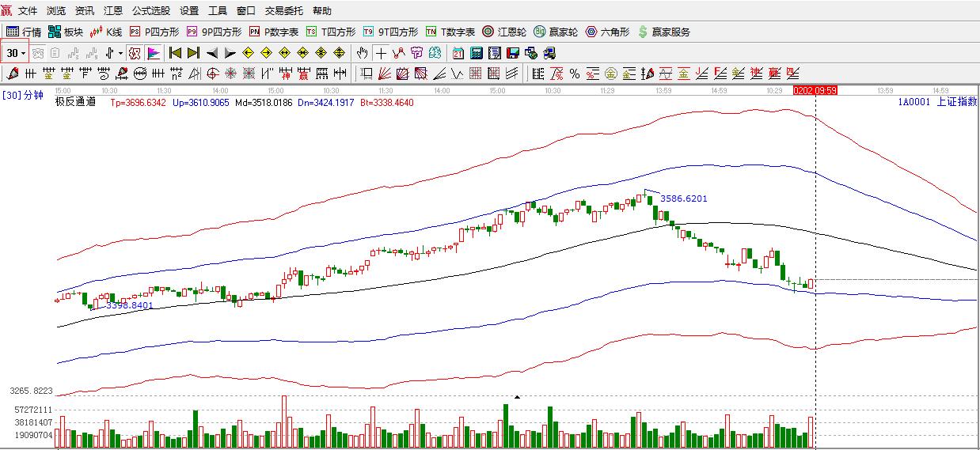Click the 赢家服务 service button
Viewport: 980px width, 450px height.
click(x=663, y=32)
